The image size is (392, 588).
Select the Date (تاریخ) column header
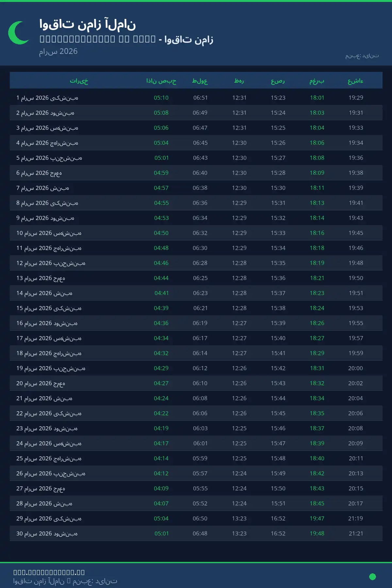tap(79, 81)
